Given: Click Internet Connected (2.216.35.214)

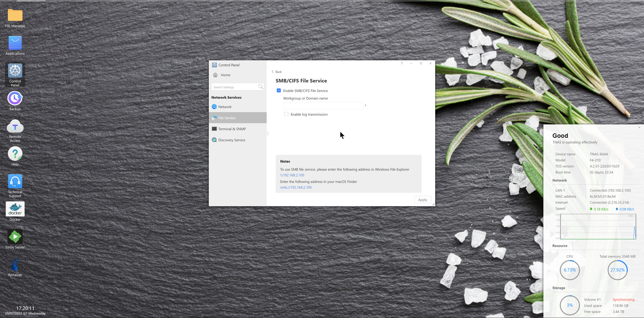Looking at the screenshot, I should click(x=609, y=202).
